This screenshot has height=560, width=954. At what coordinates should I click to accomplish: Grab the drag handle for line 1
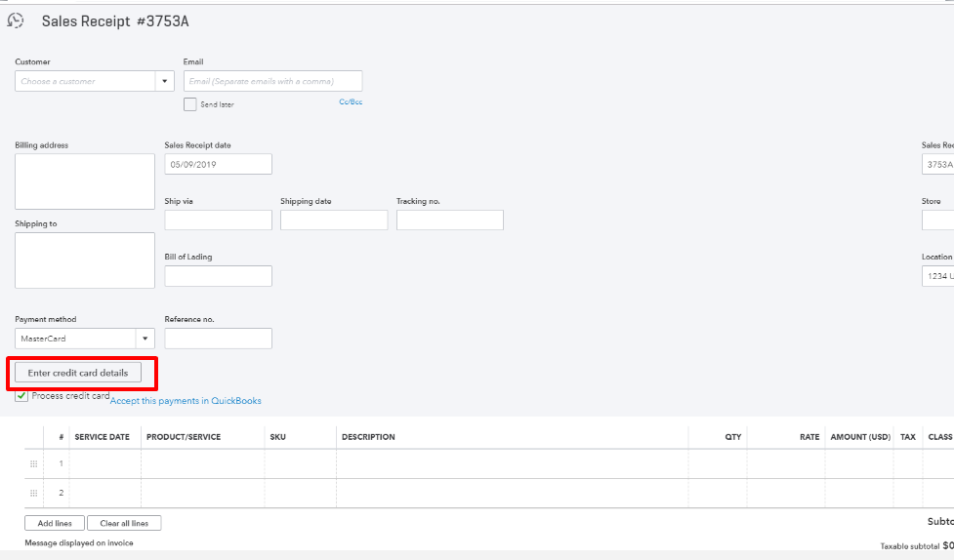point(34,463)
